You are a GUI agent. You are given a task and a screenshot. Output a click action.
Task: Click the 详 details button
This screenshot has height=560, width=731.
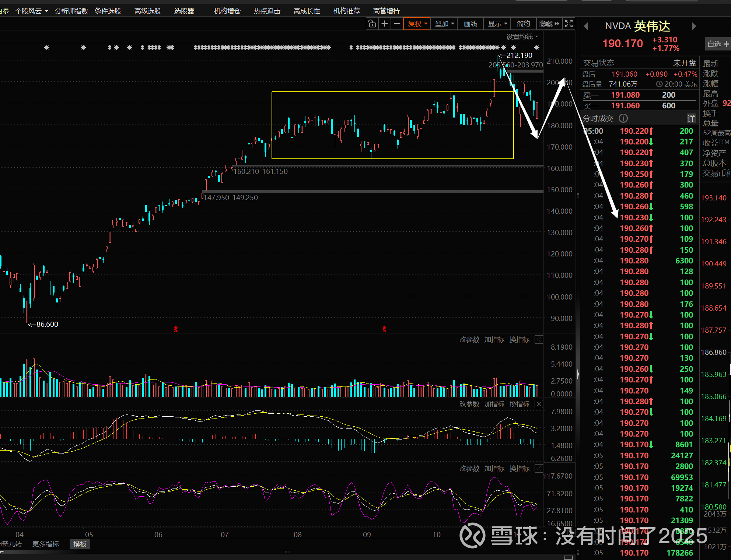[691, 118]
